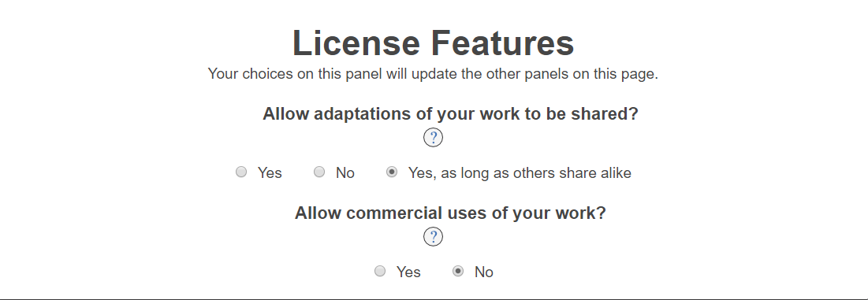Screen dimensions: 868x300
Task: Click the 'Yes' label under adaptations question
Action: [270, 173]
